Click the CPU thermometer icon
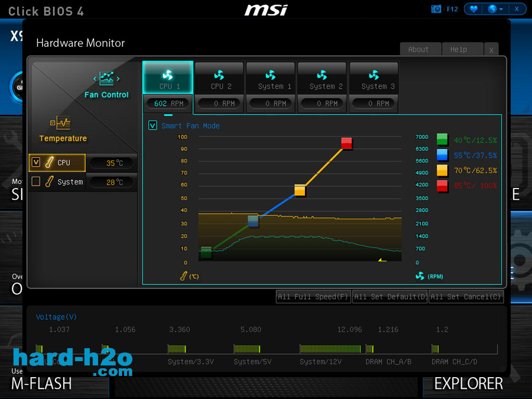The width and height of the screenshot is (532, 399). click(x=49, y=162)
